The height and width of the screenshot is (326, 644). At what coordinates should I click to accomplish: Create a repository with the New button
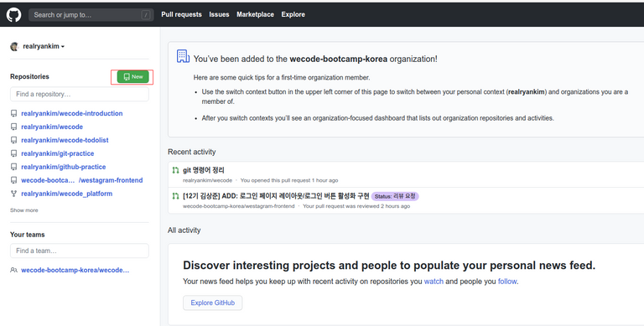[x=132, y=77]
